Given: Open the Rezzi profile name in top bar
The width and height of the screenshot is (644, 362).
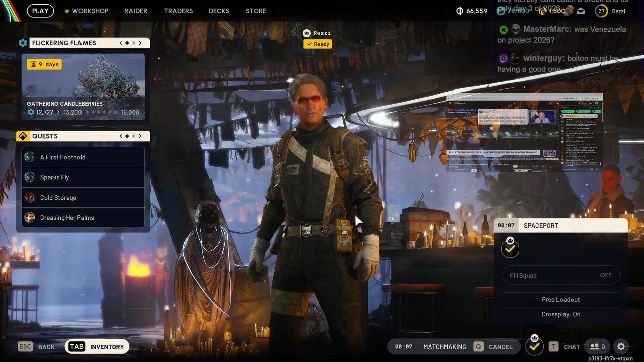Looking at the screenshot, I should tap(619, 11).
